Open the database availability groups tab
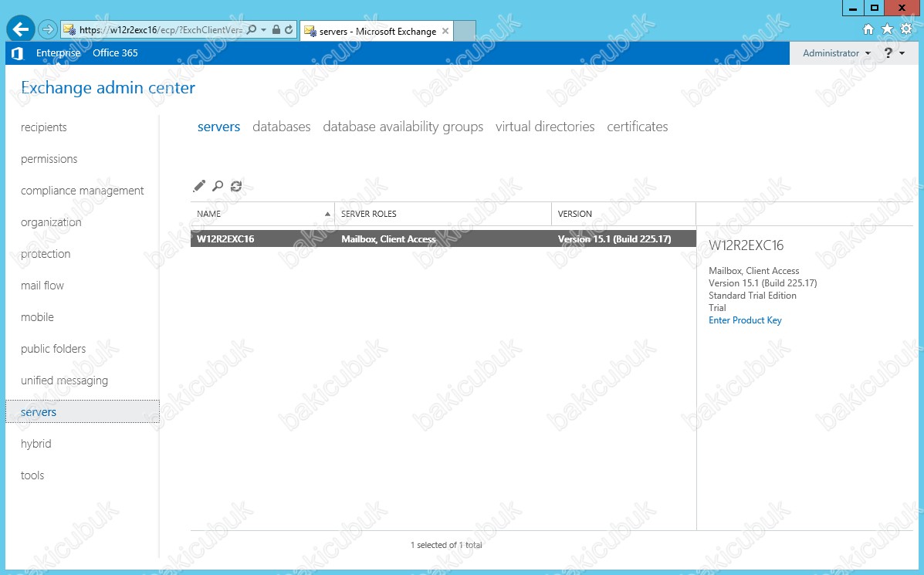 [403, 127]
